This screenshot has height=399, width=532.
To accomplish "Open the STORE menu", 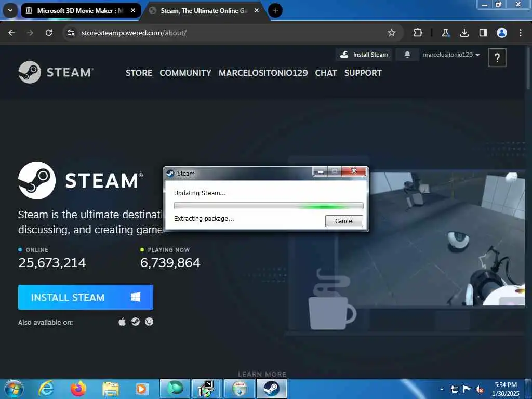I will 139,73.
